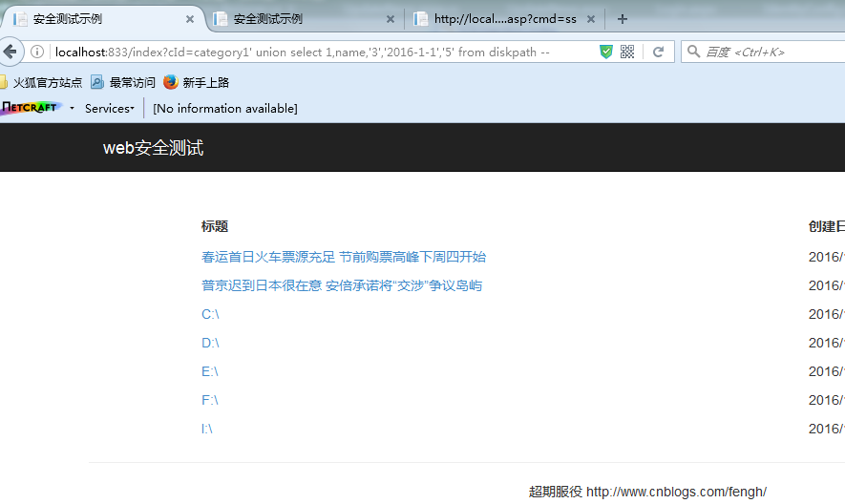This screenshot has width=845, height=504.
Task: Click the QR code icon in address bar
Action: [627, 52]
